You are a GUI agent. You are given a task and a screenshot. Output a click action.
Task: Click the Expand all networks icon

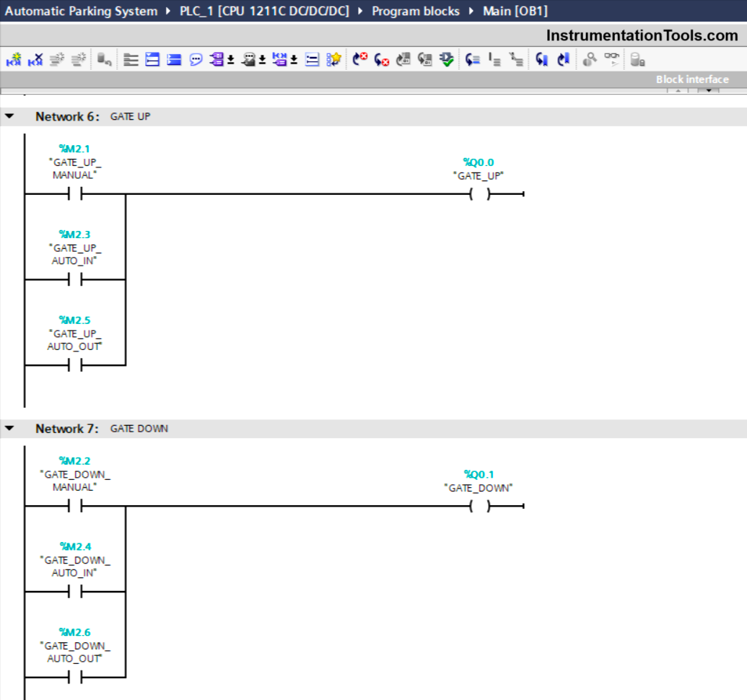tap(131, 59)
